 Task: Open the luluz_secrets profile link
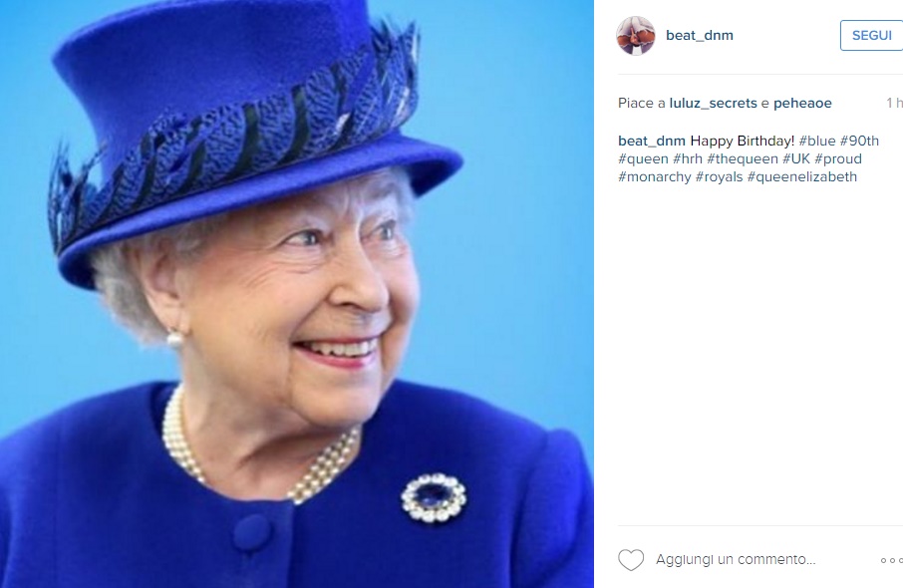(x=713, y=103)
